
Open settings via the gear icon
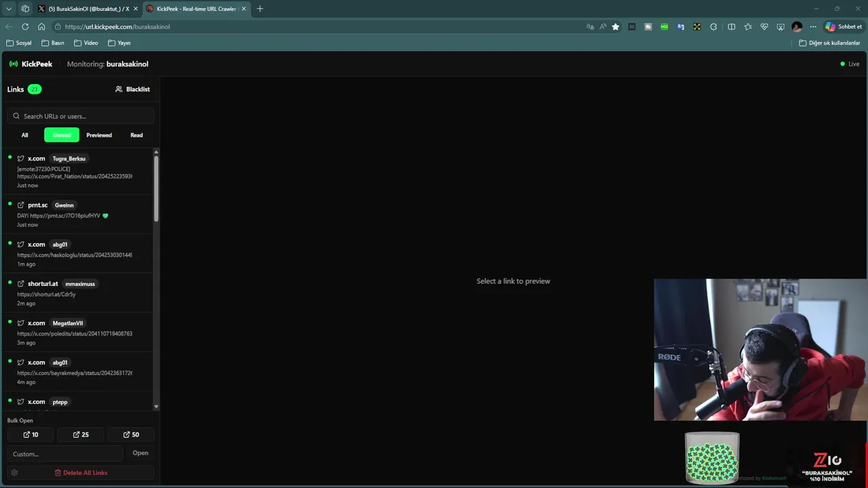pos(14,472)
